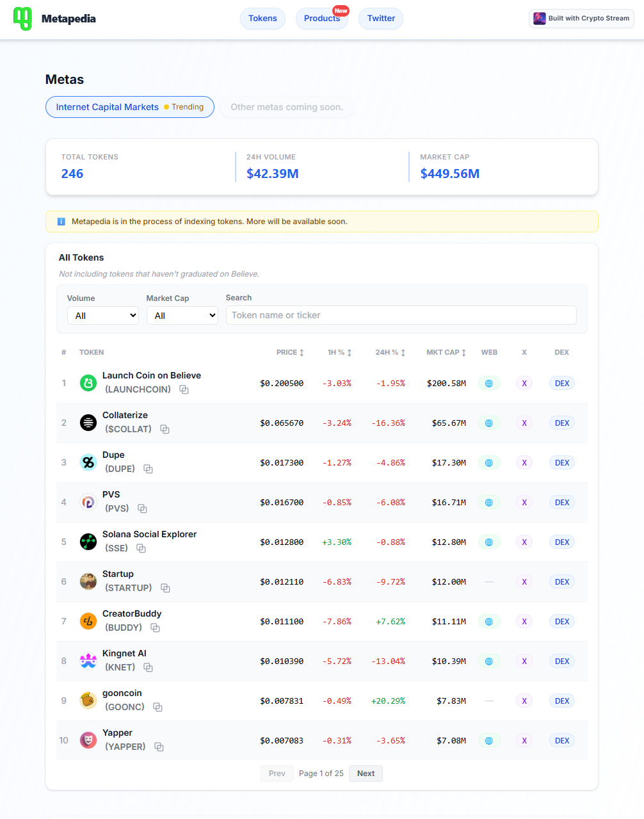Click the Solana Social Explorer token name
This screenshot has height=819, width=644.
[149, 534]
